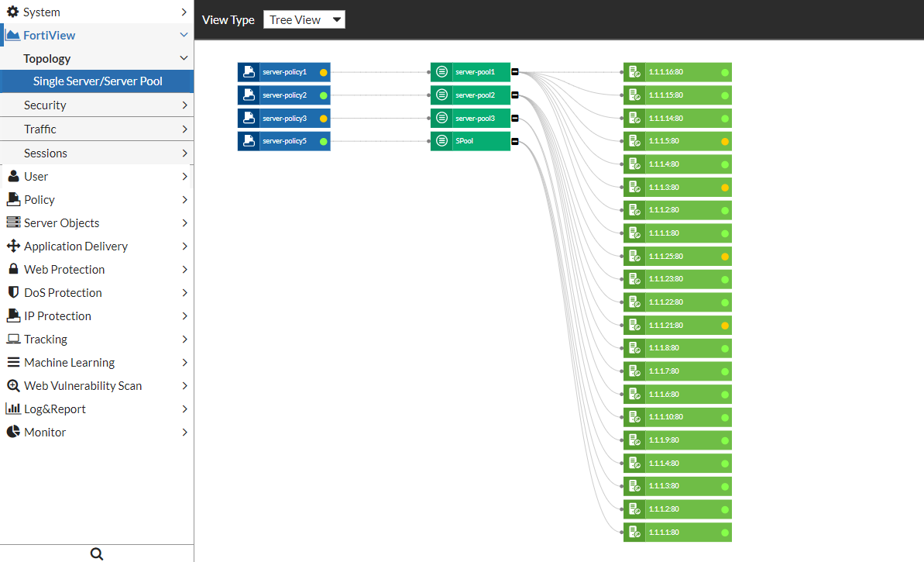924x562 pixels.
Task: Click the 1.1.1.16:80 server icon
Action: pyautogui.click(x=634, y=72)
